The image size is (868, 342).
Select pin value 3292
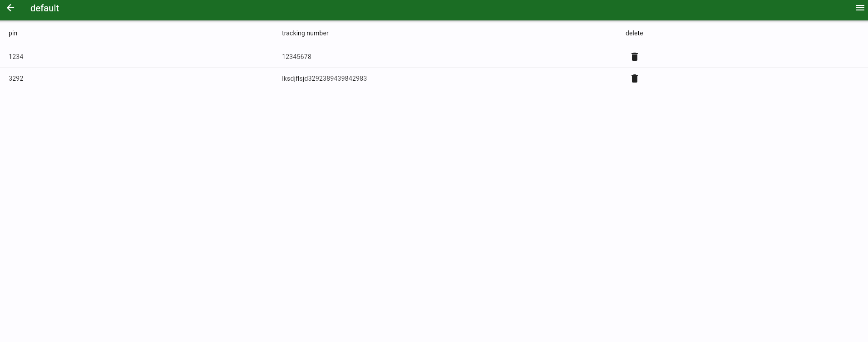click(16, 78)
